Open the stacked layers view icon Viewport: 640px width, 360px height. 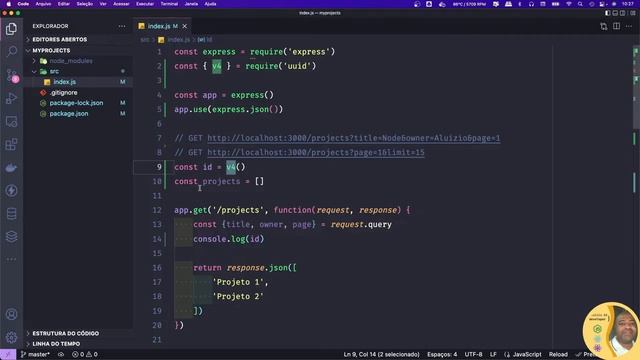point(11,237)
